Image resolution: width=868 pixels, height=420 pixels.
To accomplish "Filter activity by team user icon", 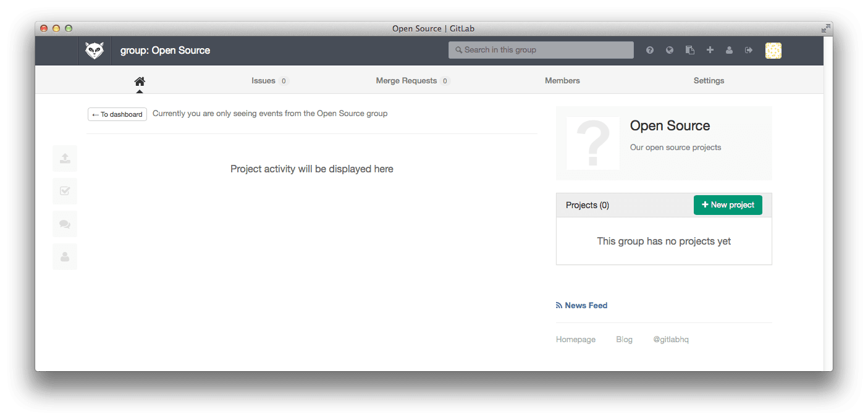I will pos(65,256).
